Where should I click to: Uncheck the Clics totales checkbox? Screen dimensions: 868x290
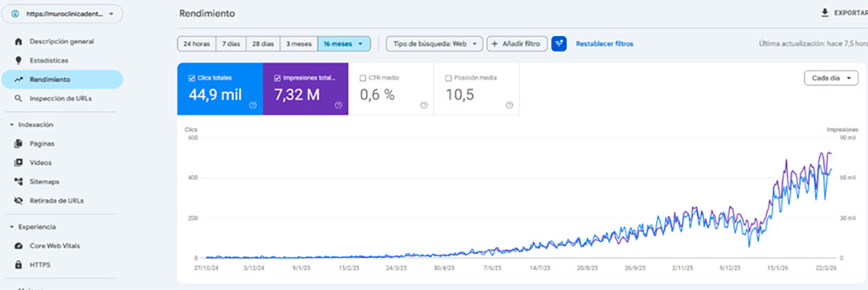[x=192, y=78]
